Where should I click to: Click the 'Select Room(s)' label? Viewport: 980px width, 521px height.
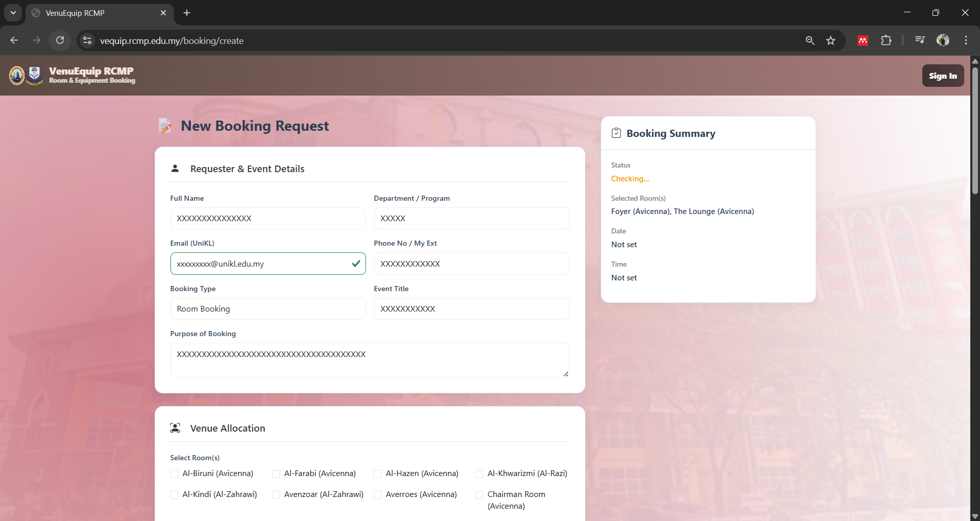[195, 458]
